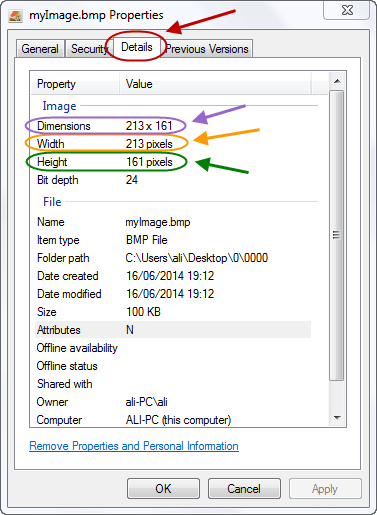Click the Folder path value

[x=197, y=258]
